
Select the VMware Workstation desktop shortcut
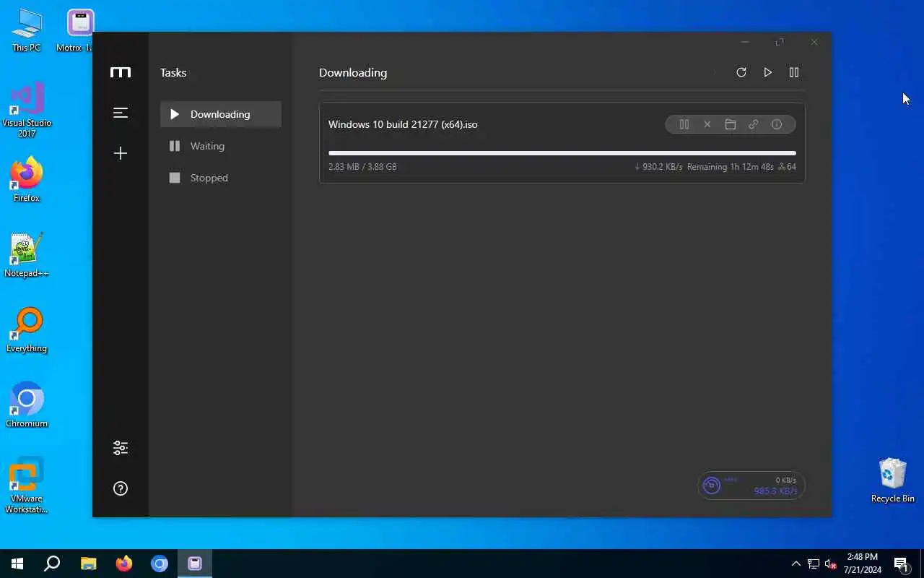click(x=27, y=485)
